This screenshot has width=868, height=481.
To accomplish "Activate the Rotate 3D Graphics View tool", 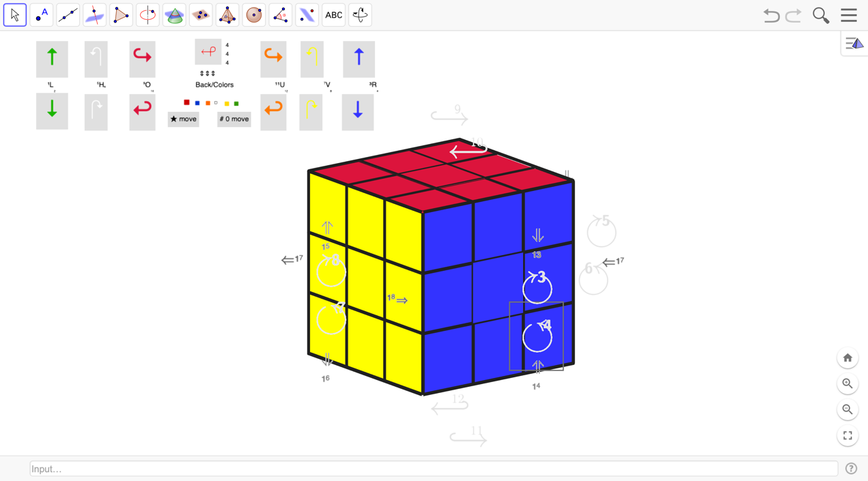I will (361, 15).
